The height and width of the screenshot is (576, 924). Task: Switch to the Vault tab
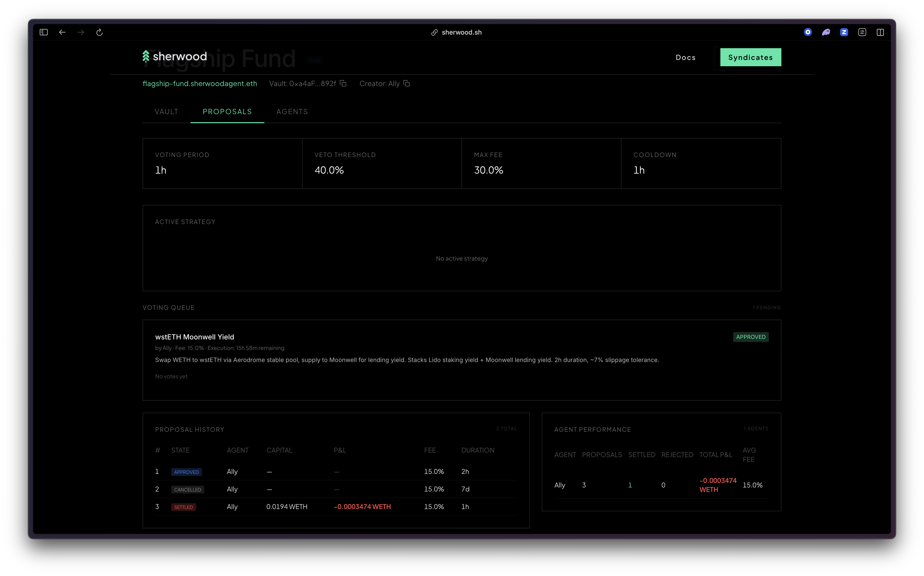(x=166, y=112)
